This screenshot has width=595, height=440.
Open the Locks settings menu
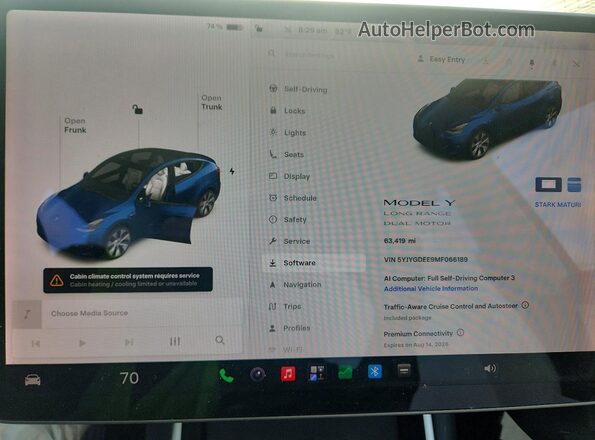tap(288, 111)
